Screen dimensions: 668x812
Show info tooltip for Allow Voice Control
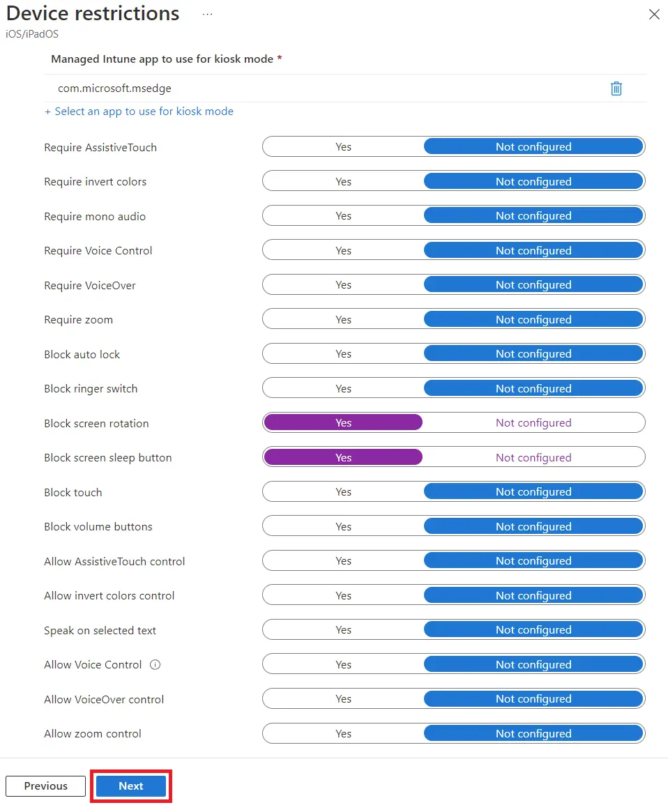155,665
